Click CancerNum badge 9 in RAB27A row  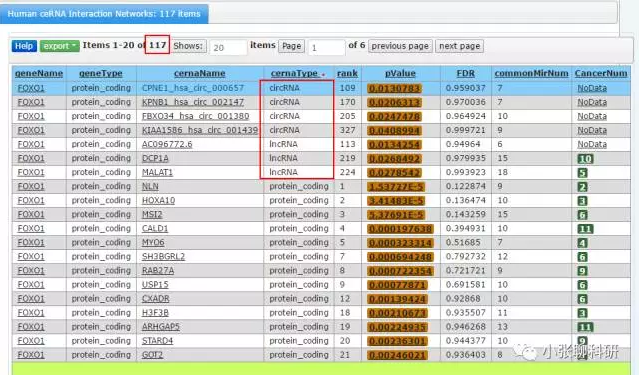(x=583, y=271)
